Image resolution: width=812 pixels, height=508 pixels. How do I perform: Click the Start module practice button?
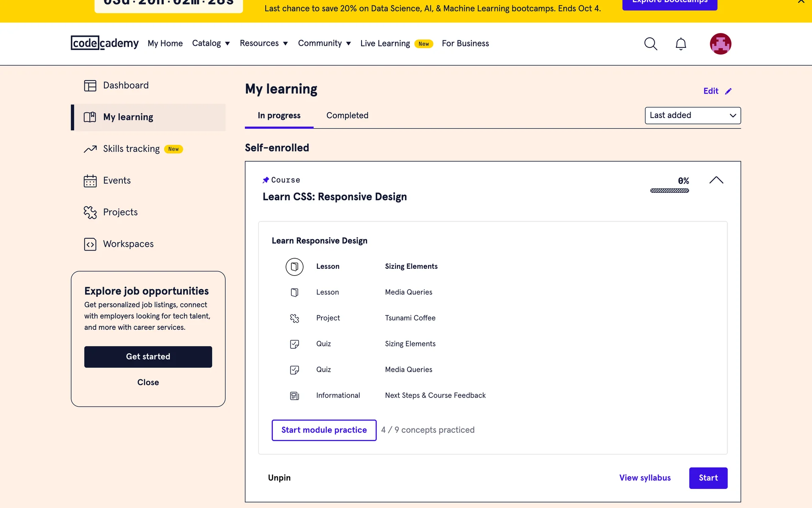[x=324, y=430]
